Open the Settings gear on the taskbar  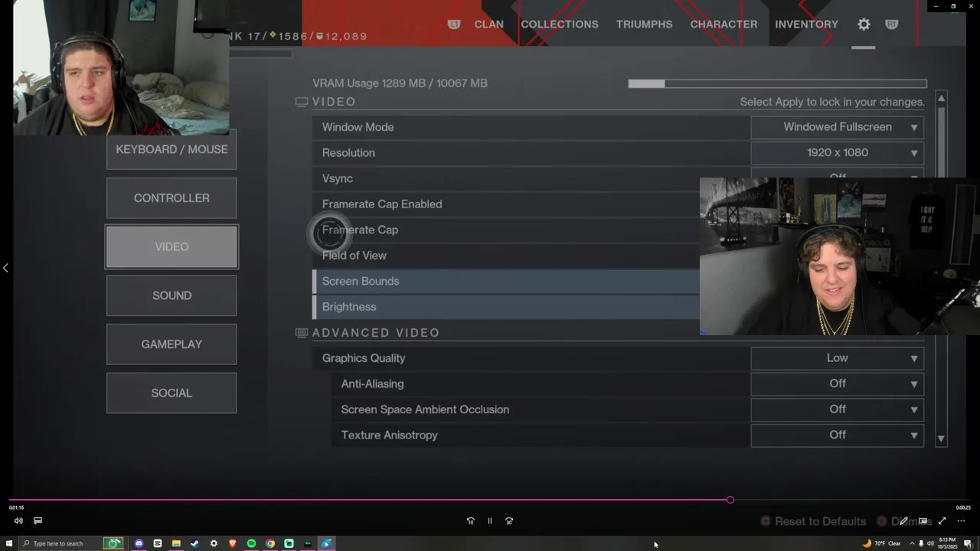(214, 543)
